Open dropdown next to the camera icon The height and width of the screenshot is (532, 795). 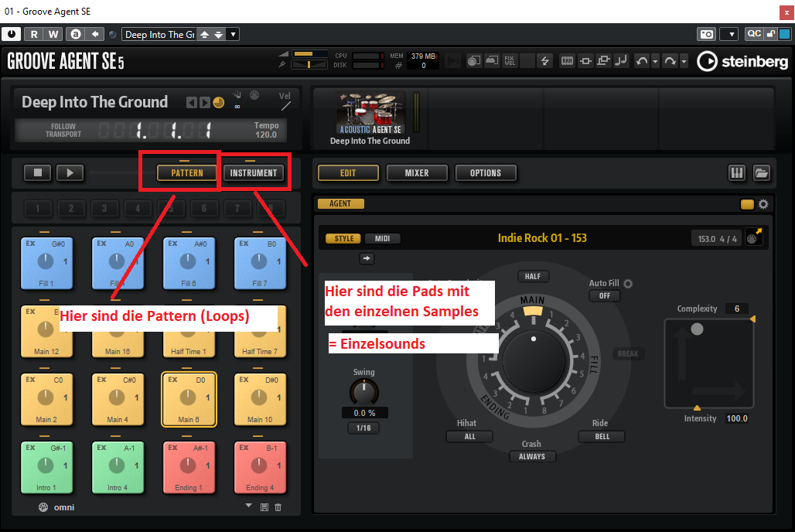pos(731,34)
